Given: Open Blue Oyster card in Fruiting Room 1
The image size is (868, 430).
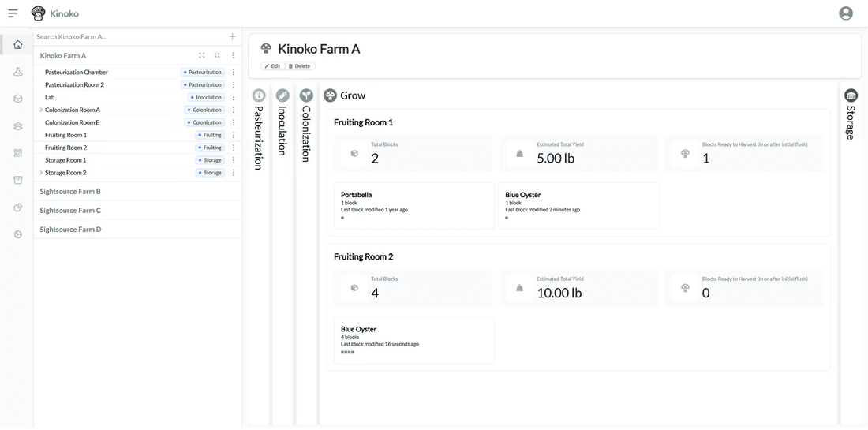Looking at the screenshot, I should [578, 206].
